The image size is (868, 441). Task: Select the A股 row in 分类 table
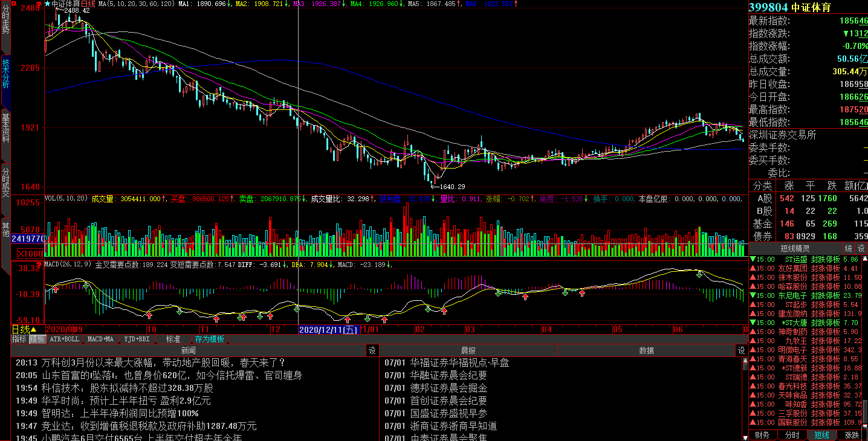(808, 198)
